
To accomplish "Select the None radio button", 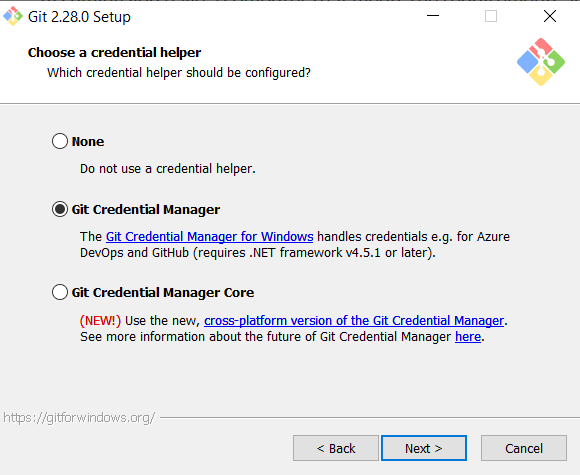I will pyautogui.click(x=60, y=141).
